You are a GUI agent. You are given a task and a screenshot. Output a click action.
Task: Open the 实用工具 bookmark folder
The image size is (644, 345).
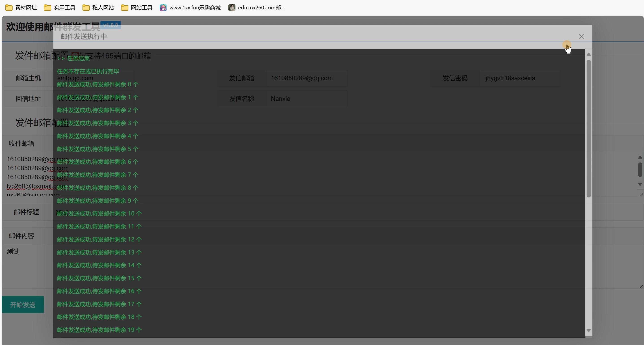click(x=59, y=7)
